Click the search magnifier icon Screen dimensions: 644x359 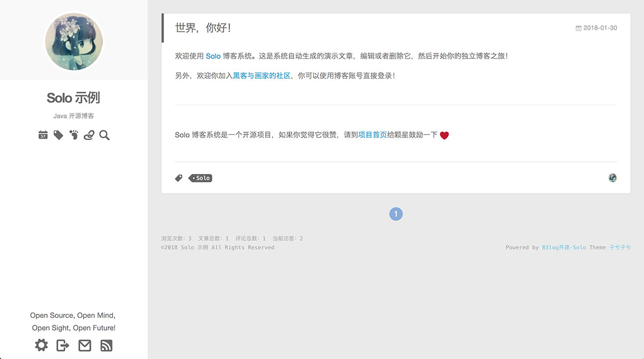104,135
